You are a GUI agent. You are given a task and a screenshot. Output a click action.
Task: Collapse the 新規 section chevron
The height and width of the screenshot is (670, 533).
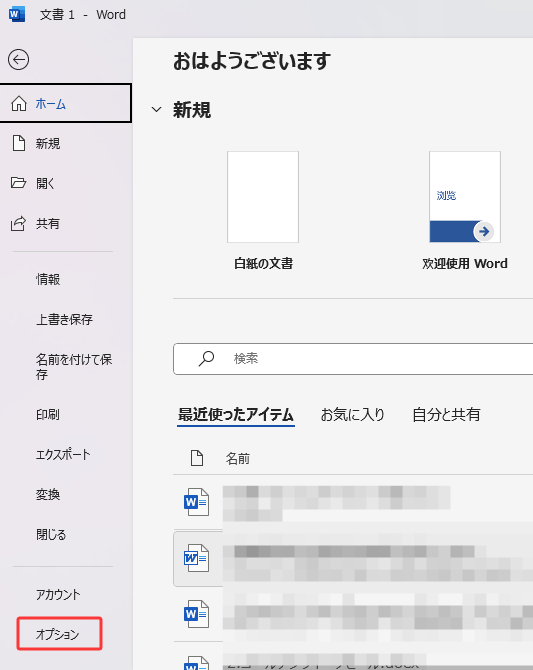[156, 110]
